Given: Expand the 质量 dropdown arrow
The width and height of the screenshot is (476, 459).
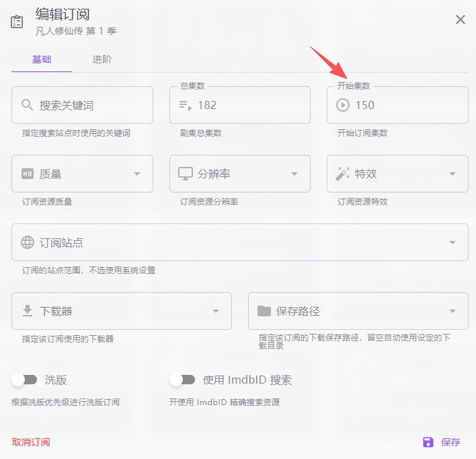Looking at the screenshot, I should tap(137, 174).
